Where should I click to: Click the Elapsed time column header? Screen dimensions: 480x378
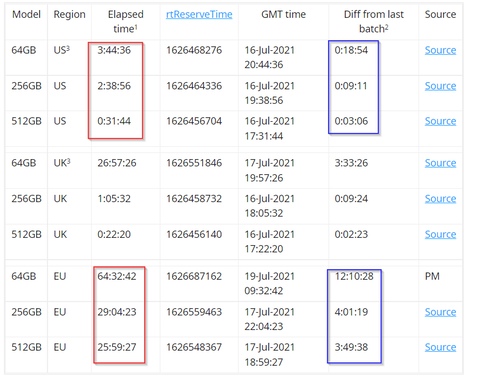tap(125, 21)
